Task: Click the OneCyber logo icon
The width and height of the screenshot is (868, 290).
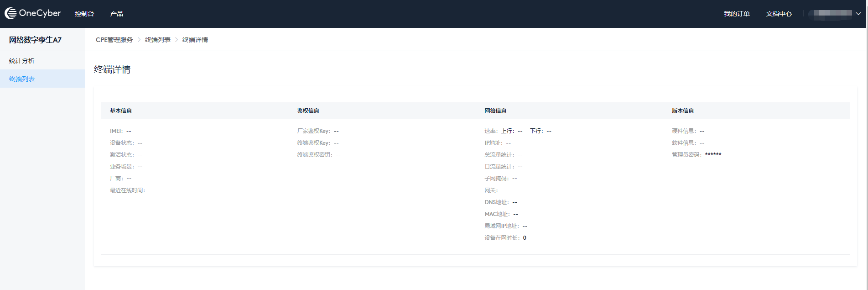Action: 10,14
